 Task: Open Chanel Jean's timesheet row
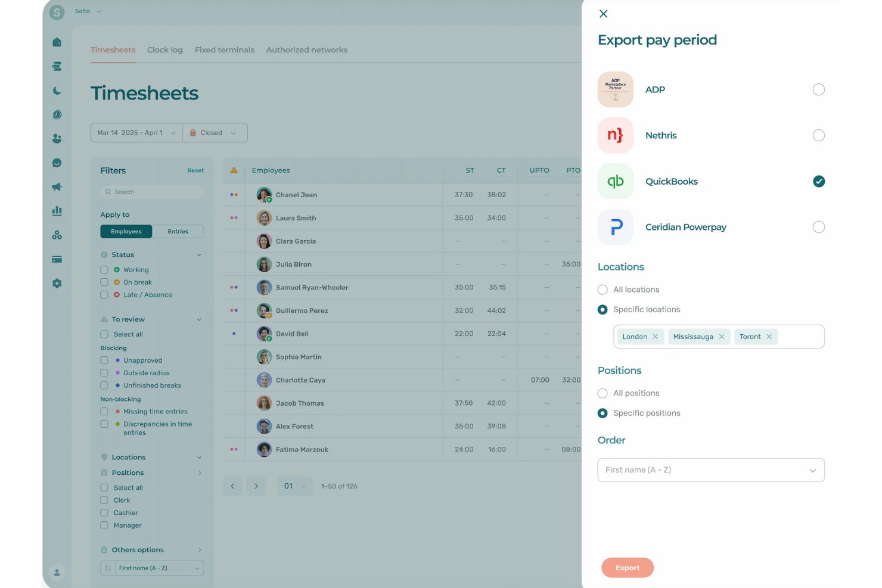[402, 195]
